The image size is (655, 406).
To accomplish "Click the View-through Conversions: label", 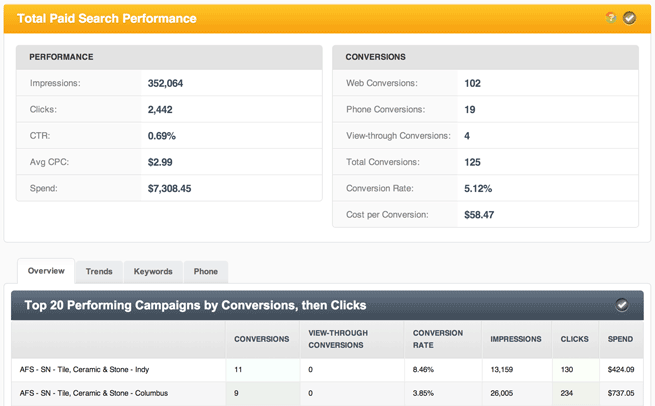I will (x=399, y=136).
